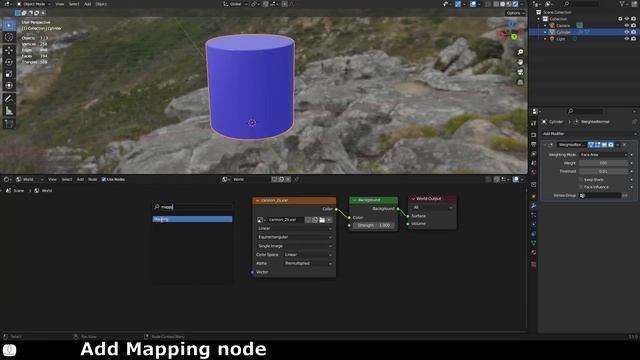The height and width of the screenshot is (360, 640).
Task: Open the Single Image source dropdown
Action: [x=294, y=246]
